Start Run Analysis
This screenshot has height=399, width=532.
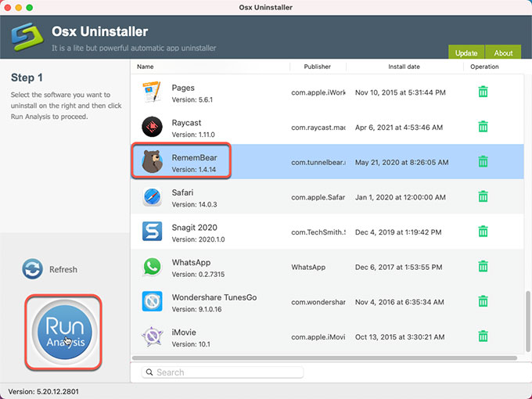[64, 332]
